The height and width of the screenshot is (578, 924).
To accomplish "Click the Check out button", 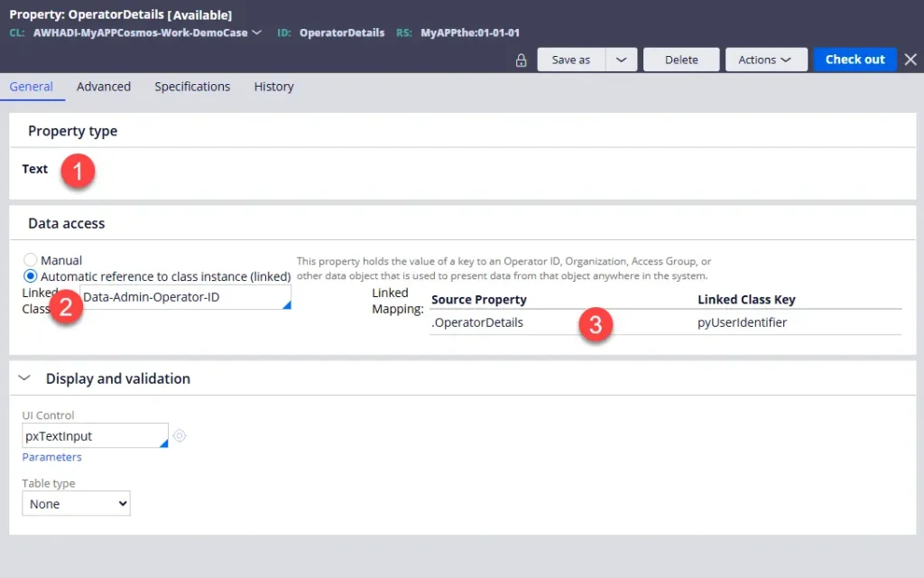I will tap(855, 60).
